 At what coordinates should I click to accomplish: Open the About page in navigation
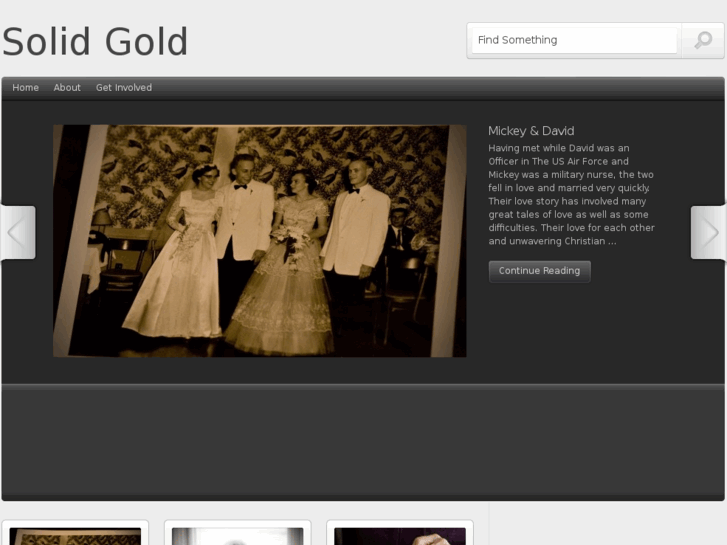pos(67,88)
